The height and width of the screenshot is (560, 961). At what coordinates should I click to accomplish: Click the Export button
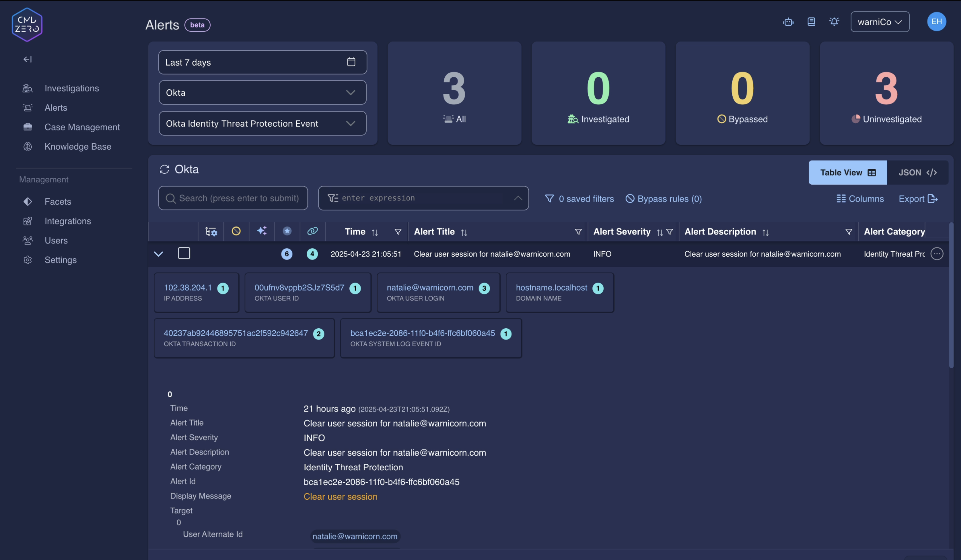tap(918, 199)
